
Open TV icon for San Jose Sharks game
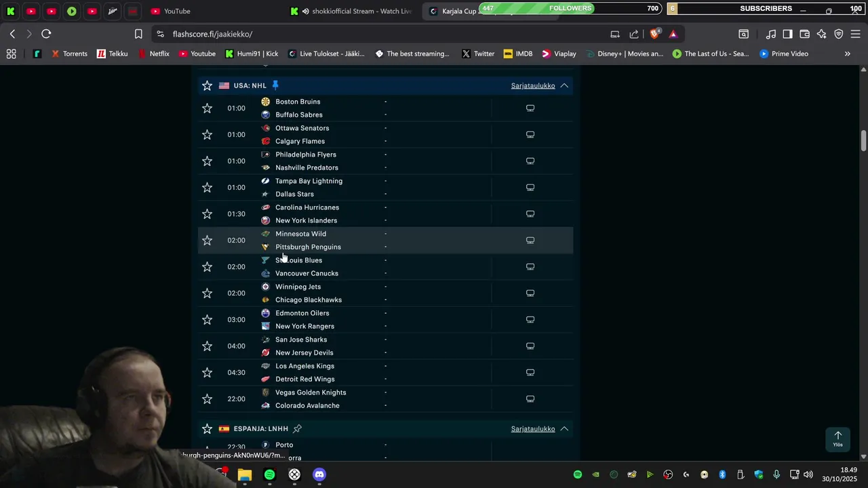(x=530, y=346)
